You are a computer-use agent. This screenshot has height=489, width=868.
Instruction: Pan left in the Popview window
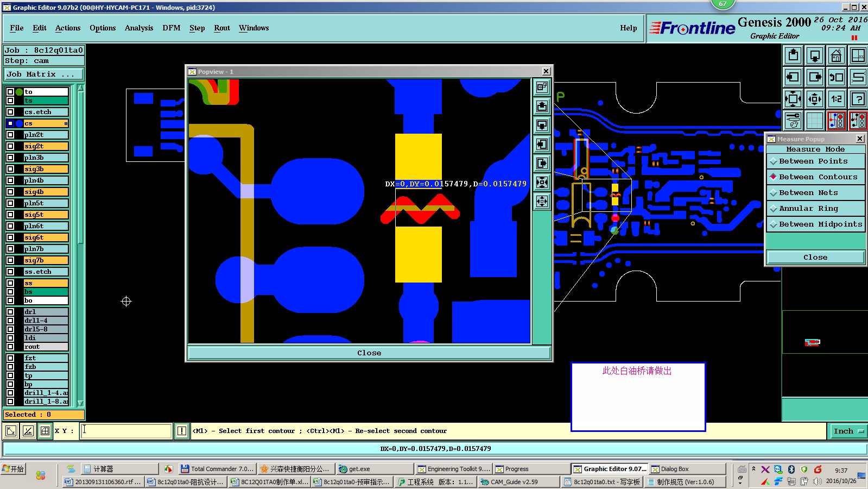tap(542, 144)
